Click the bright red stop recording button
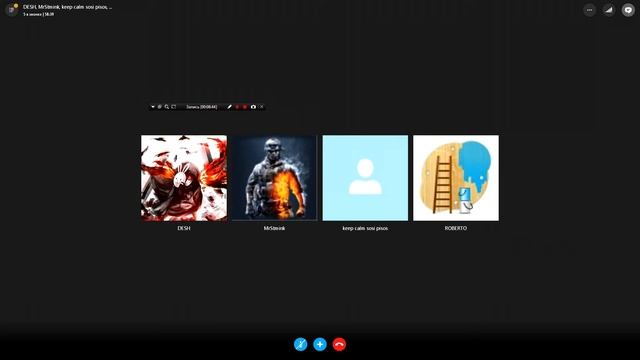This screenshot has width=640, height=360. (245, 107)
